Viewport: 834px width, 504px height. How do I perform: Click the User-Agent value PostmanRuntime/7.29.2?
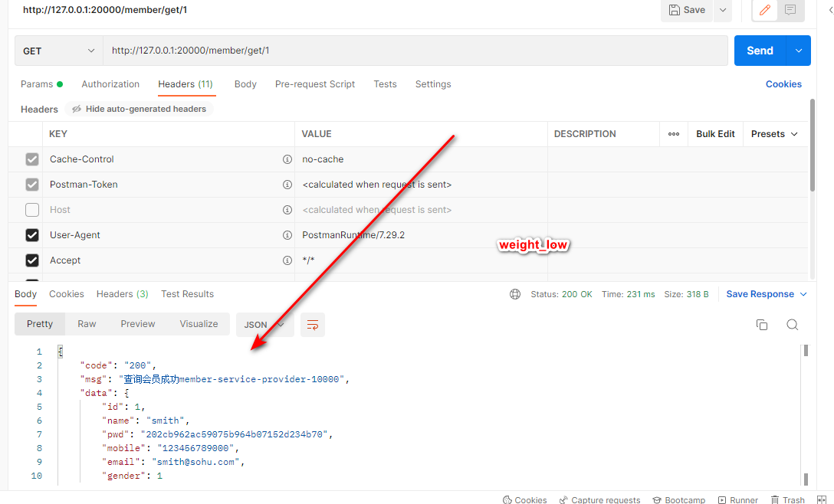coord(353,235)
